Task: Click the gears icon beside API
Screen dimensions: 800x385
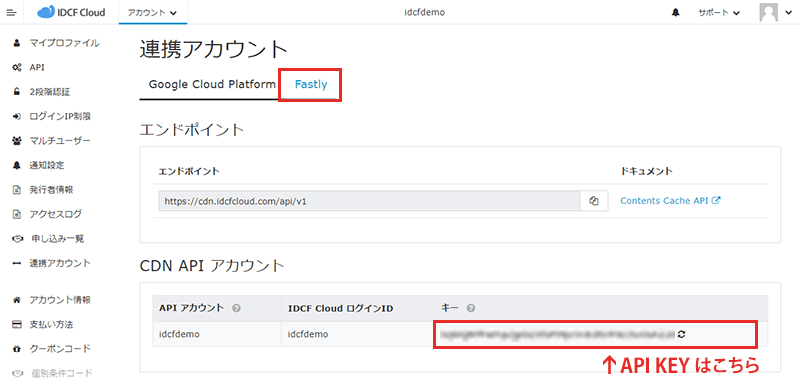Action: point(17,67)
